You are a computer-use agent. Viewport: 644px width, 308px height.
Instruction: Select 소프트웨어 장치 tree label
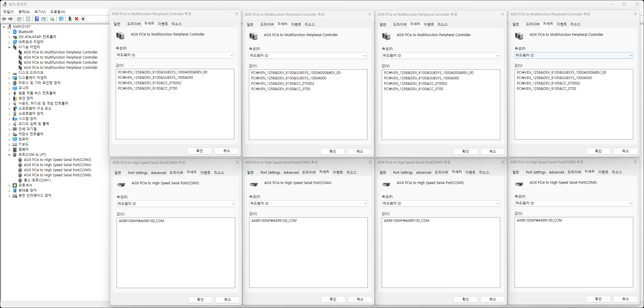31,114
